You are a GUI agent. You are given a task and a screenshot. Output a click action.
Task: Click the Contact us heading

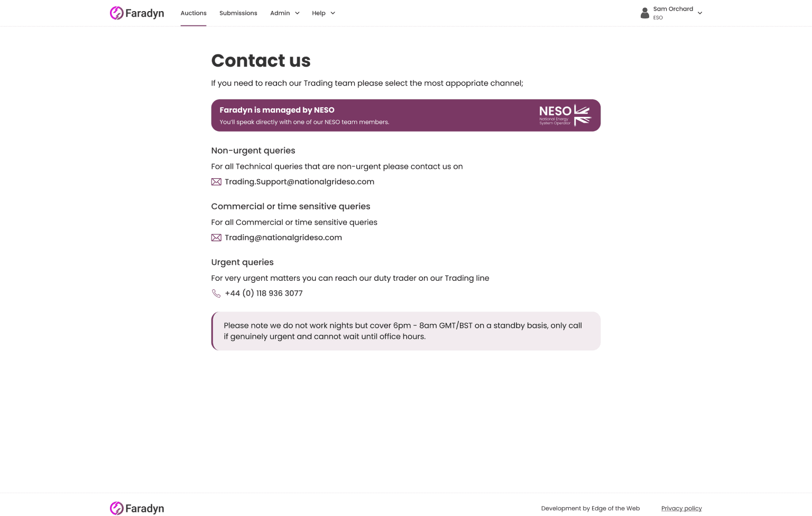point(261,61)
